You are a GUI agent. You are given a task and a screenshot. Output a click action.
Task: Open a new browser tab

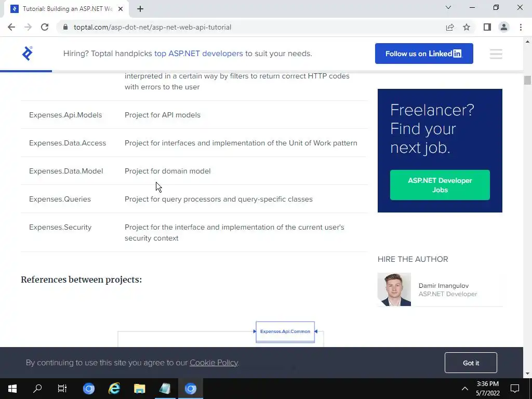tap(140, 9)
